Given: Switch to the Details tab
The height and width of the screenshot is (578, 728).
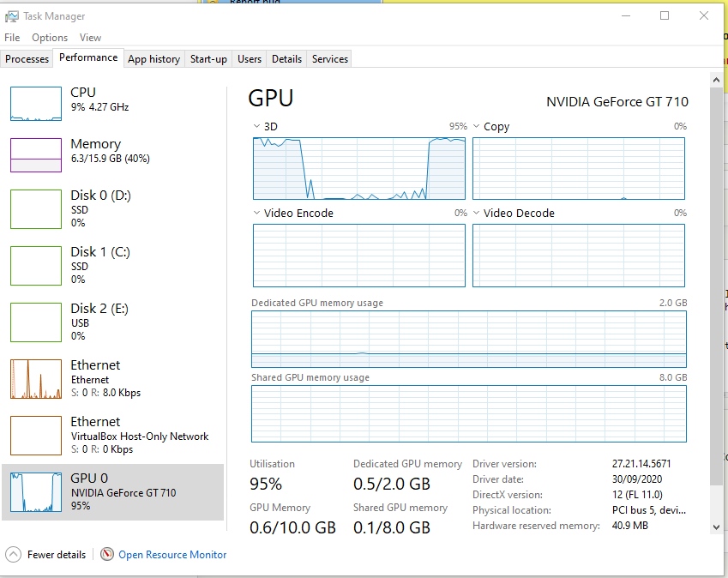Looking at the screenshot, I should pos(286,59).
